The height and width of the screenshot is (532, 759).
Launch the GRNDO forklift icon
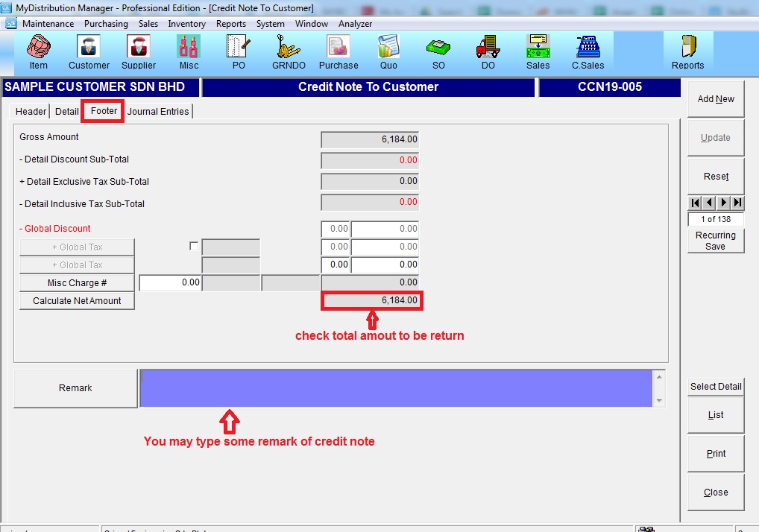coord(288,52)
